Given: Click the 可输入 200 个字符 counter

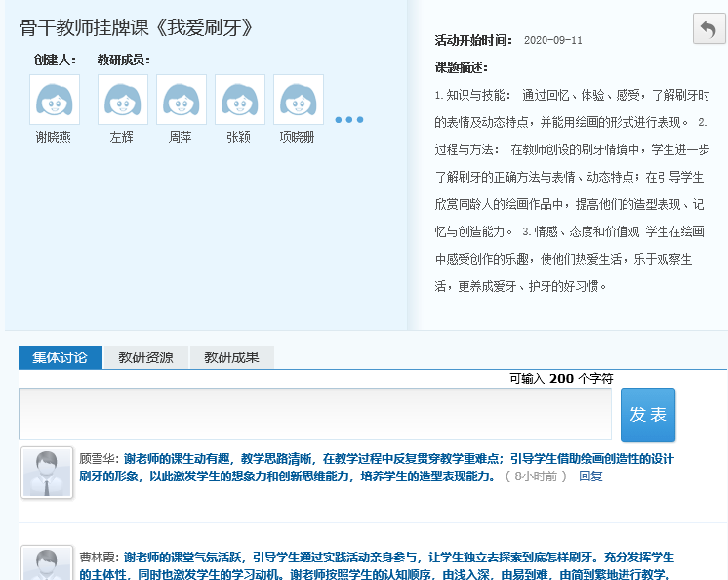Looking at the screenshot, I should pyautogui.click(x=561, y=379).
